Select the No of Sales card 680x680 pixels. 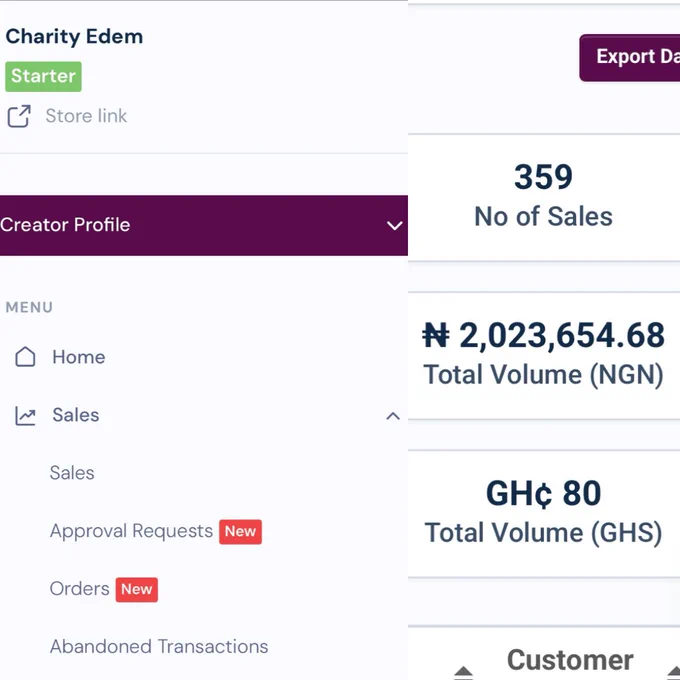point(544,197)
